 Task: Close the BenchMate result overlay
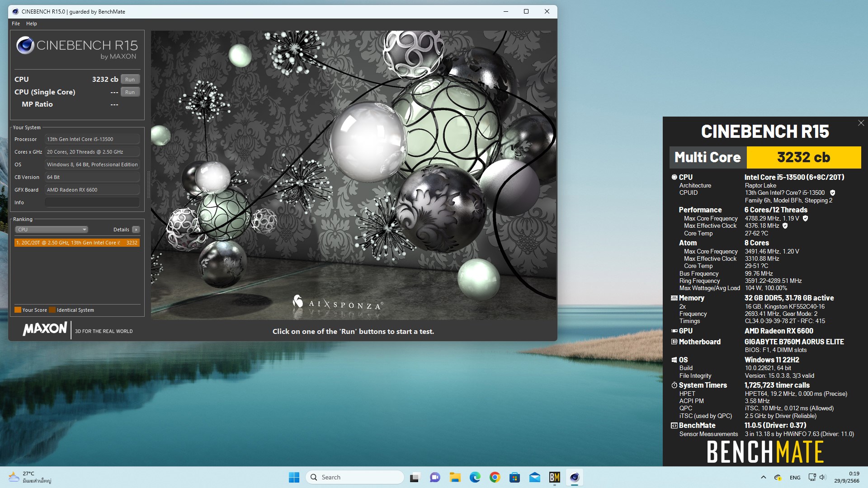coord(861,123)
